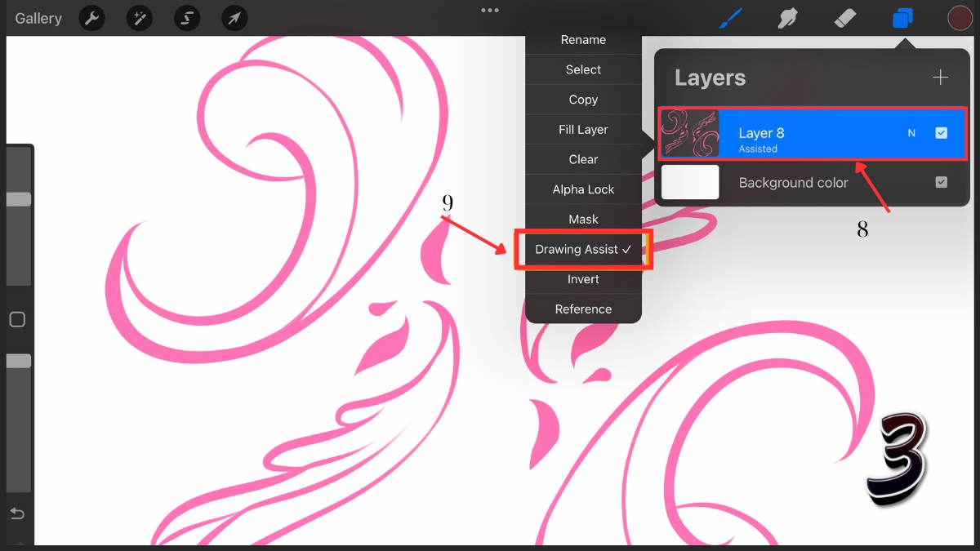Select the Transform arrow tool
The width and height of the screenshot is (980, 551).
click(x=234, y=18)
